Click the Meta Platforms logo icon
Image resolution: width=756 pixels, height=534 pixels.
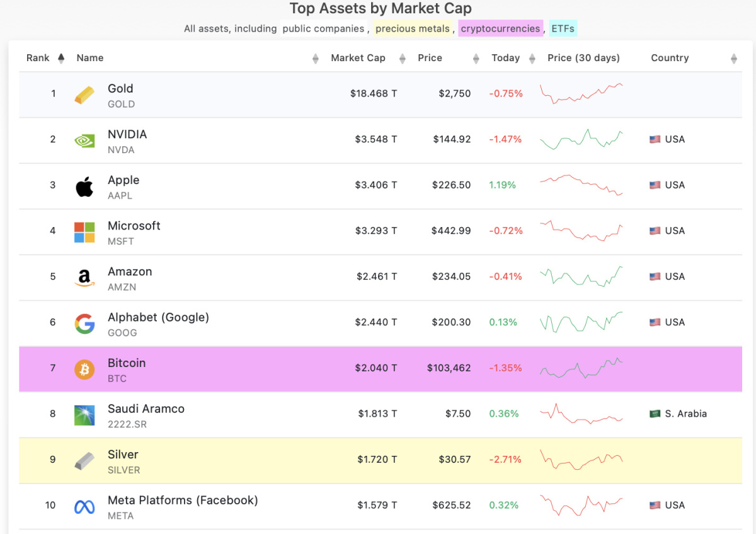pos(84,506)
